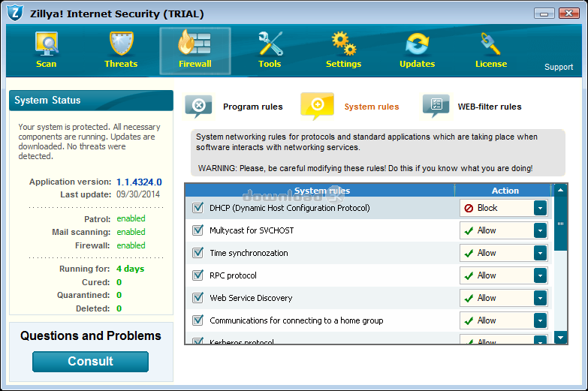Click the scroll up arrow of rules list
The height and width of the screenshot is (391, 588).
pyautogui.click(x=561, y=190)
